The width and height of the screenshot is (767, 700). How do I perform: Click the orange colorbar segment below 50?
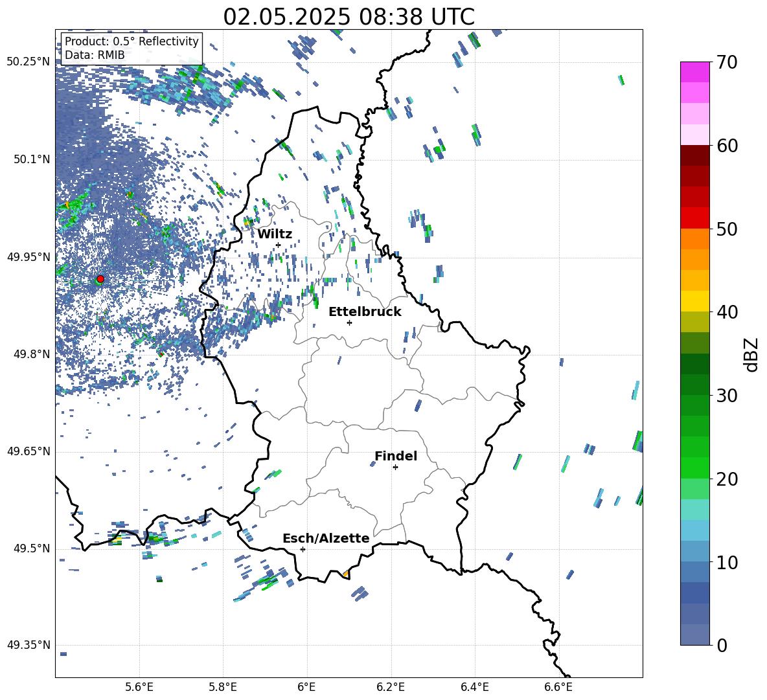pyautogui.click(x=695, y=238)
